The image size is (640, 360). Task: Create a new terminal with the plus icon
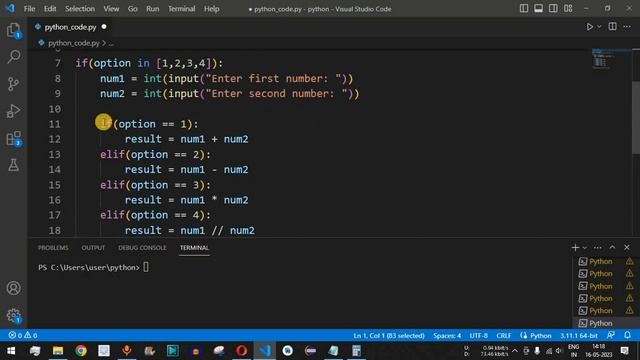[575, 247]
